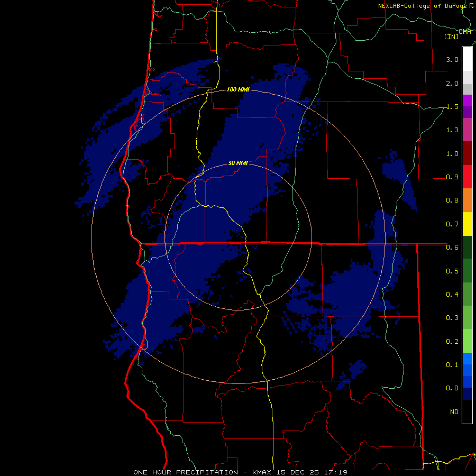Click the '3.0' legend value
The height and width of the screenshot is (476, 476).
click(452, 59)
